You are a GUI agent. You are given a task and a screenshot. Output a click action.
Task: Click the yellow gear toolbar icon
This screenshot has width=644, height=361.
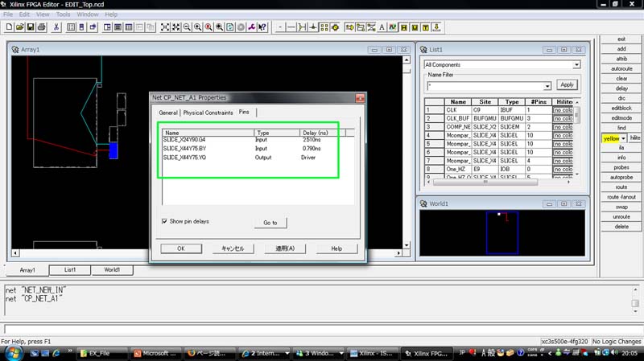335,27
